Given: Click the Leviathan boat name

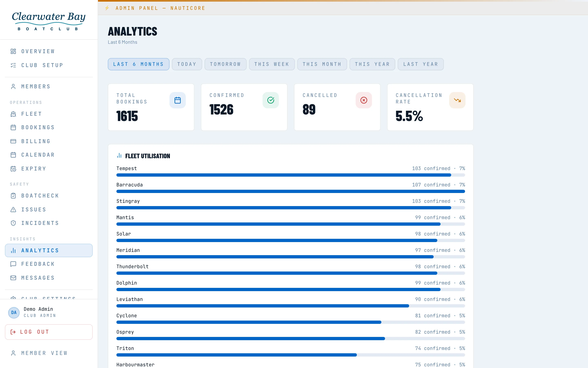Looking at the screenshot, I should coord(129,299).
